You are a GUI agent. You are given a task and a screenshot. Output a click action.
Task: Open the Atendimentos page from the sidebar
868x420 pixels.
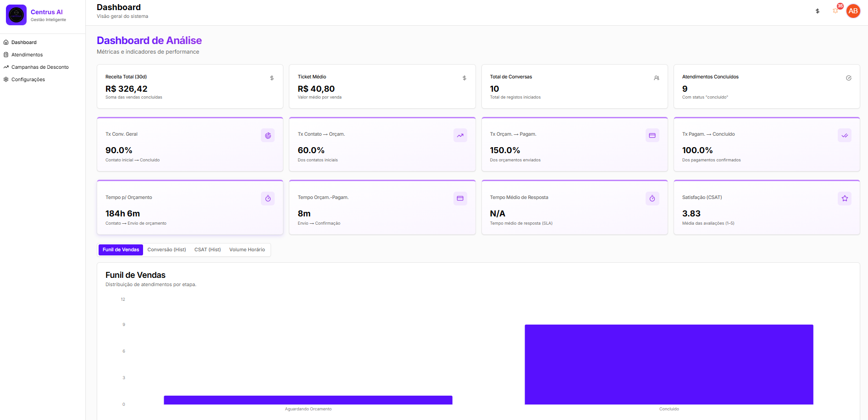pos(28,54)
